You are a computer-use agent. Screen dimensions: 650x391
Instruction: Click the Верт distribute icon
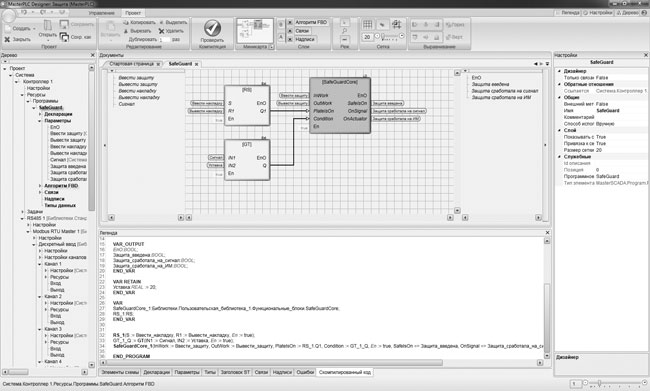(x=454, y=37)
